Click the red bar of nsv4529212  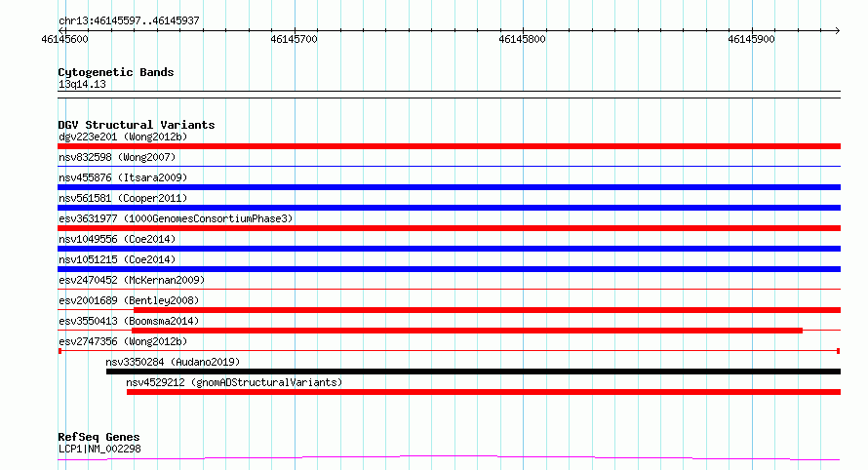[484, 392]
